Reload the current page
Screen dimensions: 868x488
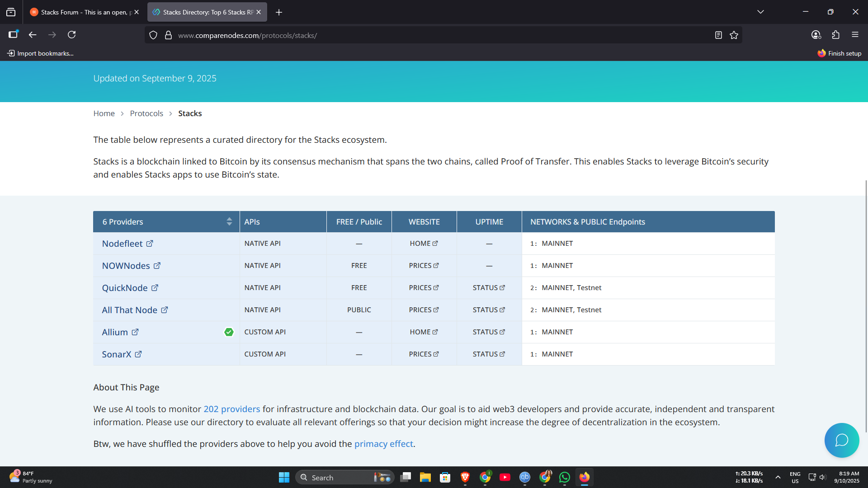pyautogui.click(x=72, y=34)
